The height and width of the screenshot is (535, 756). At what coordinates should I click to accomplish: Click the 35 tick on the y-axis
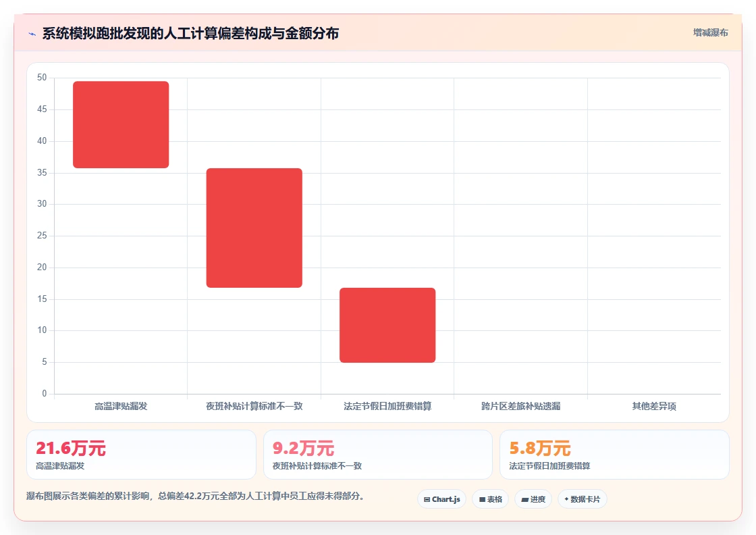(42, 173)
